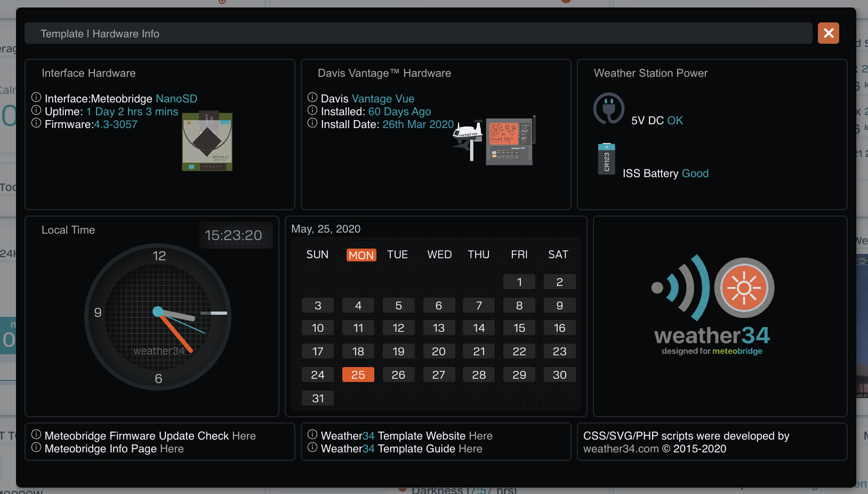Click the weather34 logo

pyautogui.click(x=712, y=305)
